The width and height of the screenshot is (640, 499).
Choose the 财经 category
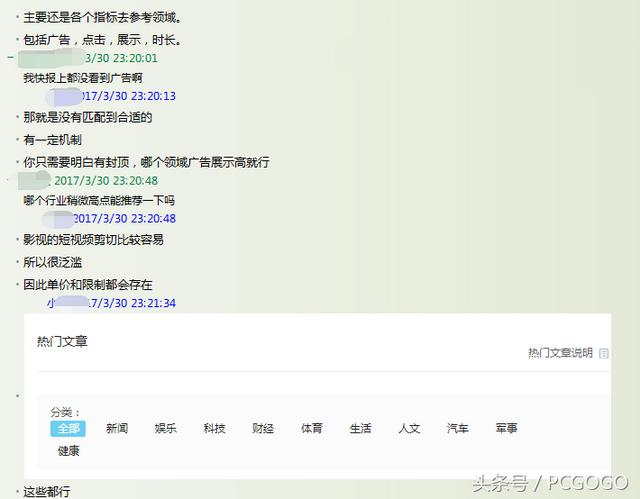(263, 428)
